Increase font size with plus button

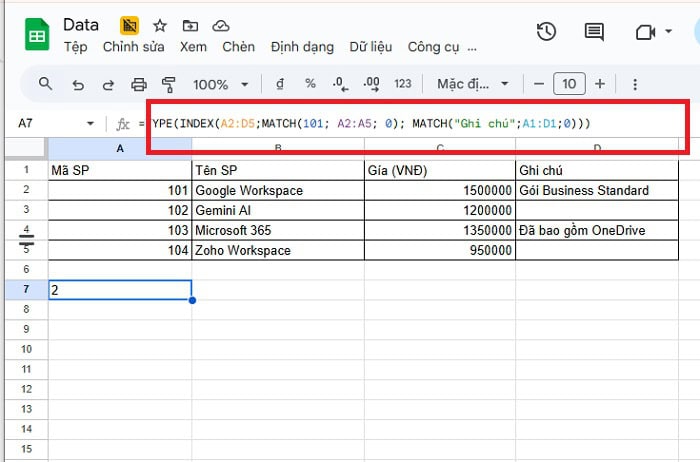600,84
